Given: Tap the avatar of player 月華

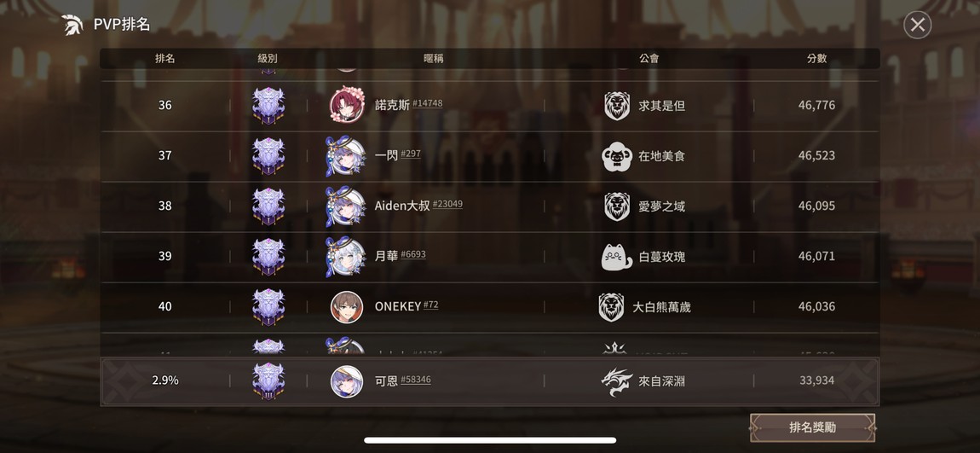Looking at the screenshot, I should pyautogui.click(x=345, y=257).
